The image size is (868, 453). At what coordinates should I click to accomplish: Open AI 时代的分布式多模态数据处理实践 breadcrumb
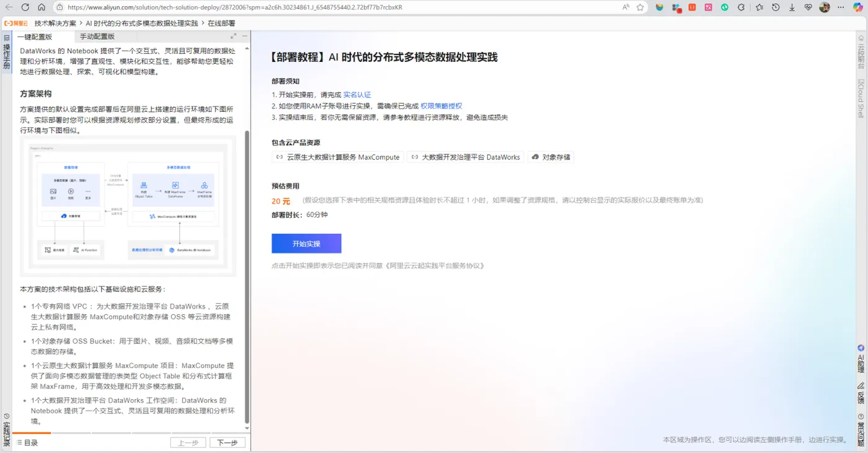pyautogui.click(x=142, y=23)
